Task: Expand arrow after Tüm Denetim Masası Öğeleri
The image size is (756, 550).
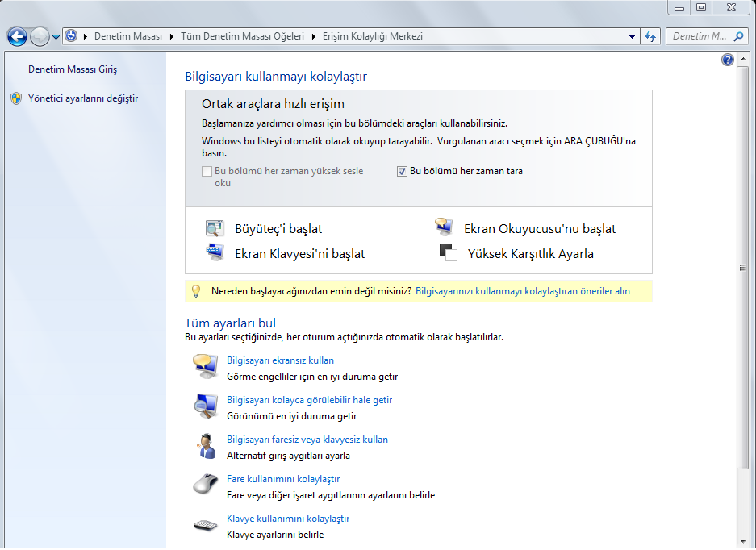Action: pos(314,36)
